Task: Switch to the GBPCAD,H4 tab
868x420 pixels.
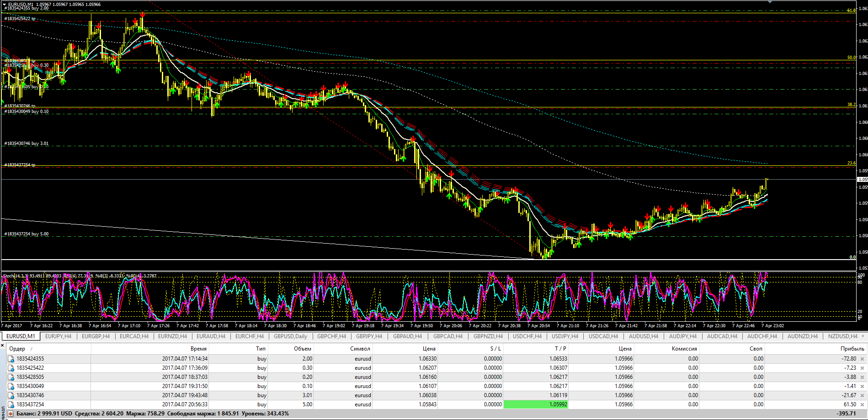Action: (x=447, y=336)
